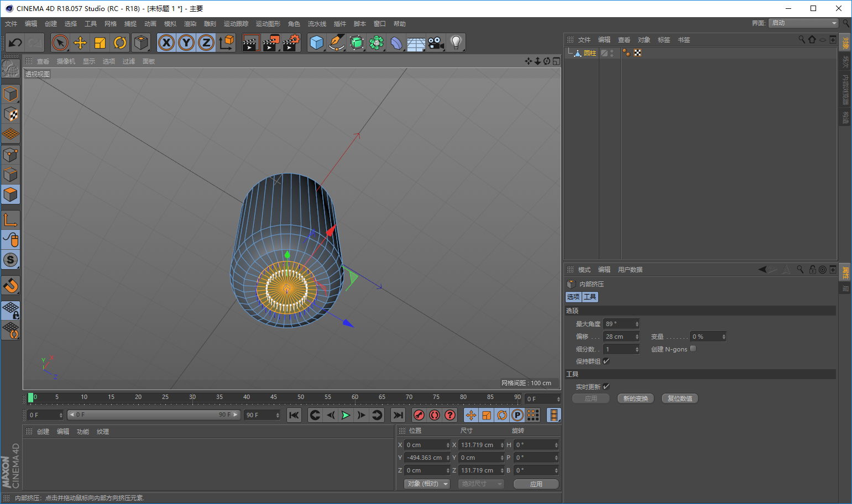This screenshot has height=504, width=852.
Task: Switch the coordinate system icon
Action: [226, 43]
